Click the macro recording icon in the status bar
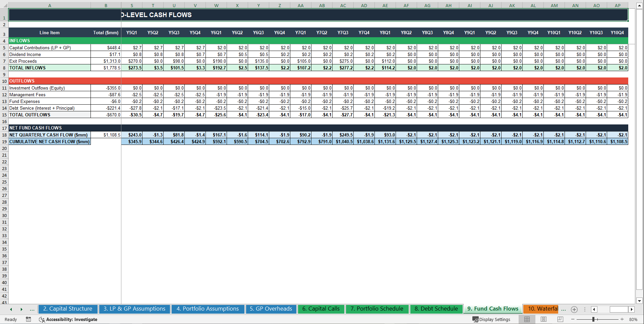644x324 pixels. [28, 319]
